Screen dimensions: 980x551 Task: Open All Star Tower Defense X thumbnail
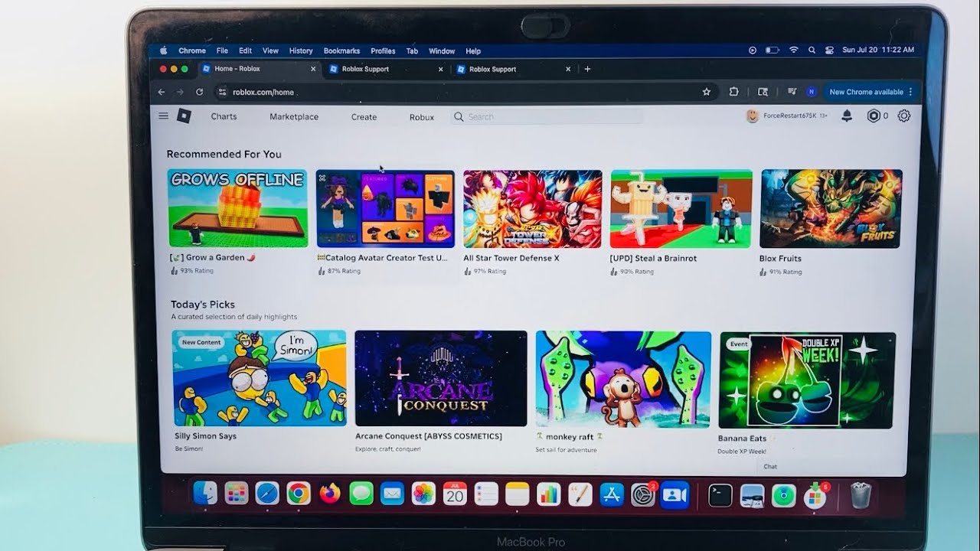tap(533, 209)
